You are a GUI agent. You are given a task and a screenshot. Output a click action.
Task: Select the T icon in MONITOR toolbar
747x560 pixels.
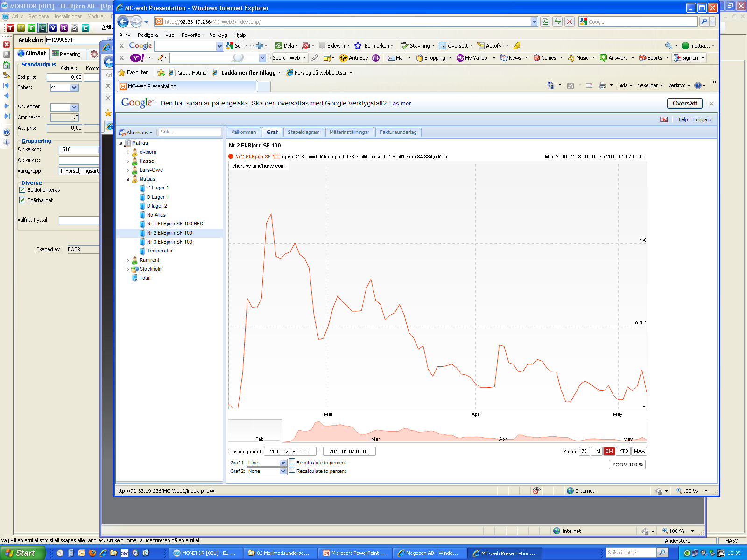pyautogui.click(x=10, y=28)
